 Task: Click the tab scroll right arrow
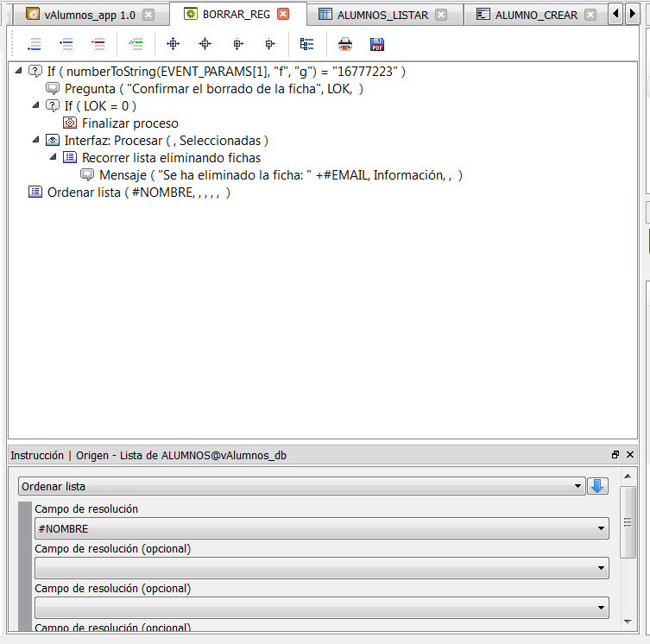[x=632, y=14]
